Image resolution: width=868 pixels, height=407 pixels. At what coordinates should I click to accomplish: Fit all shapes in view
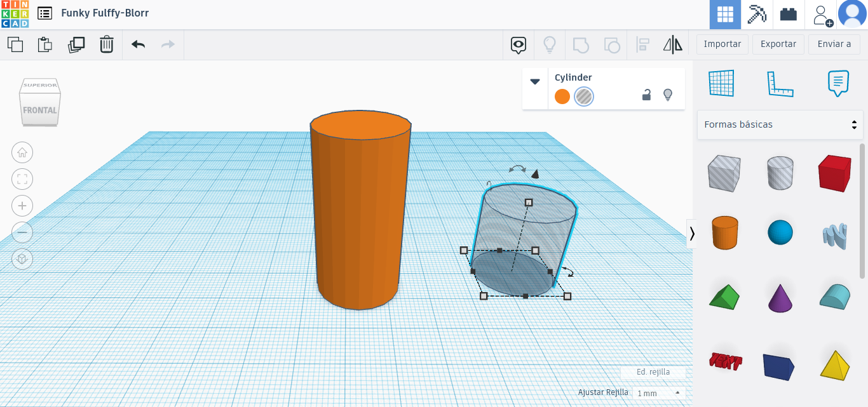22,179
